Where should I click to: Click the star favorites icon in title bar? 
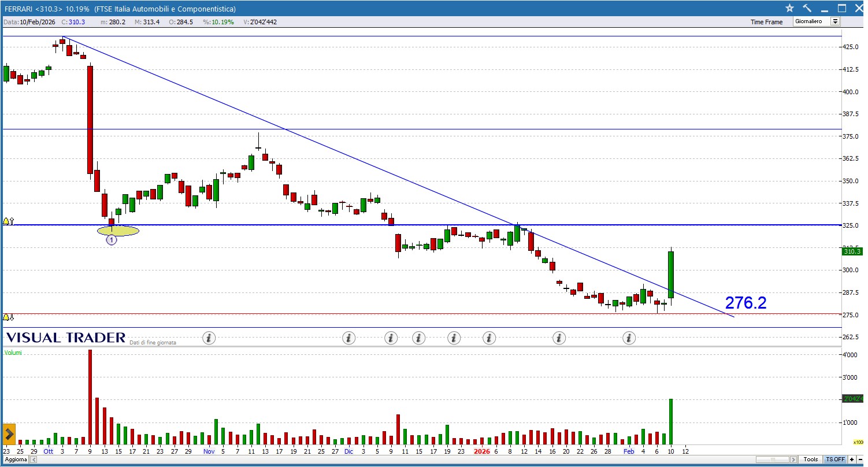click(790, 8)
